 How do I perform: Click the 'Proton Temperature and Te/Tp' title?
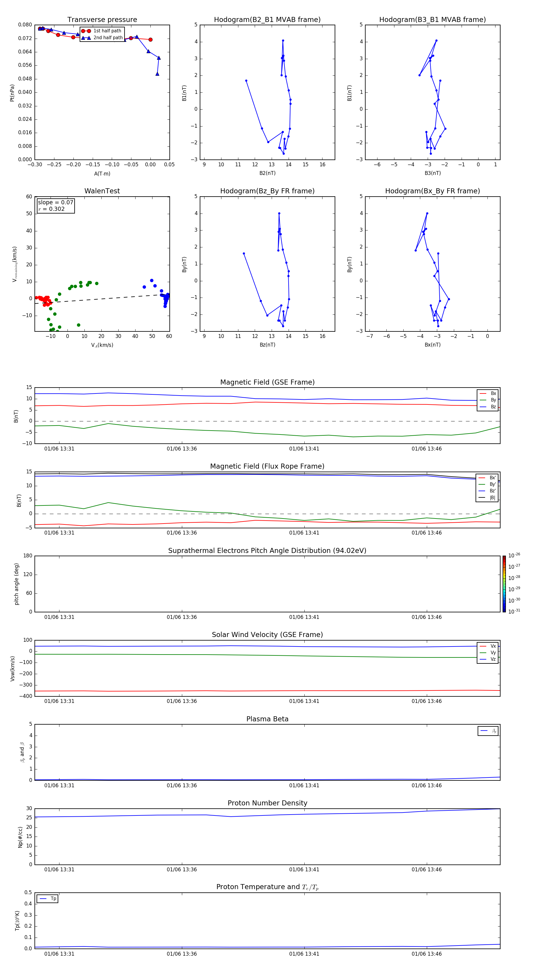[267, 887]
